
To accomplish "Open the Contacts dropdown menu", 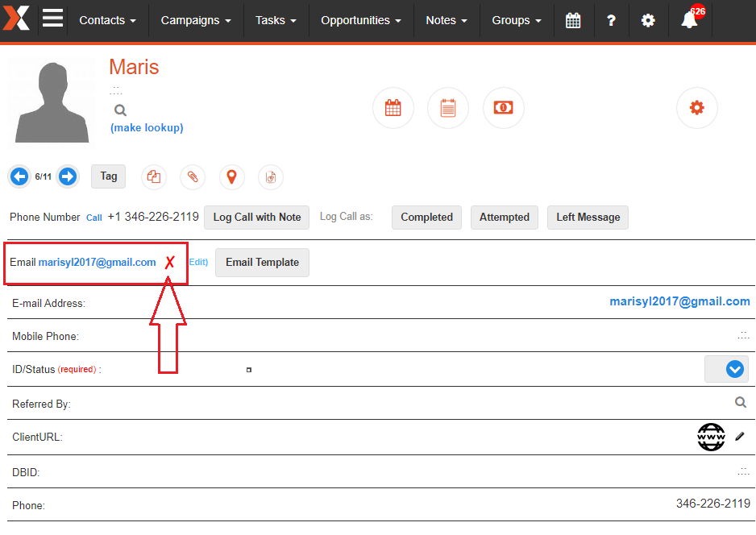I will pyautogui.click(x=107, y=20).
